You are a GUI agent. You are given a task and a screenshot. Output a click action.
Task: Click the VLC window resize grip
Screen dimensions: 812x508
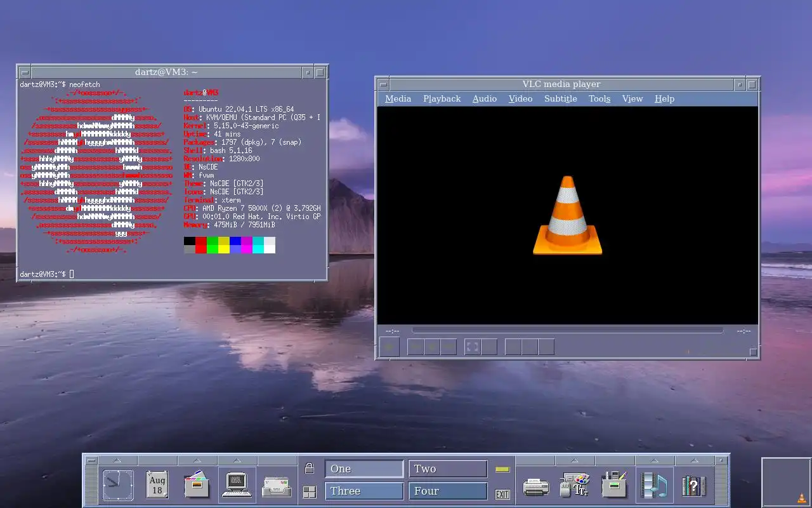pos(754,352)
